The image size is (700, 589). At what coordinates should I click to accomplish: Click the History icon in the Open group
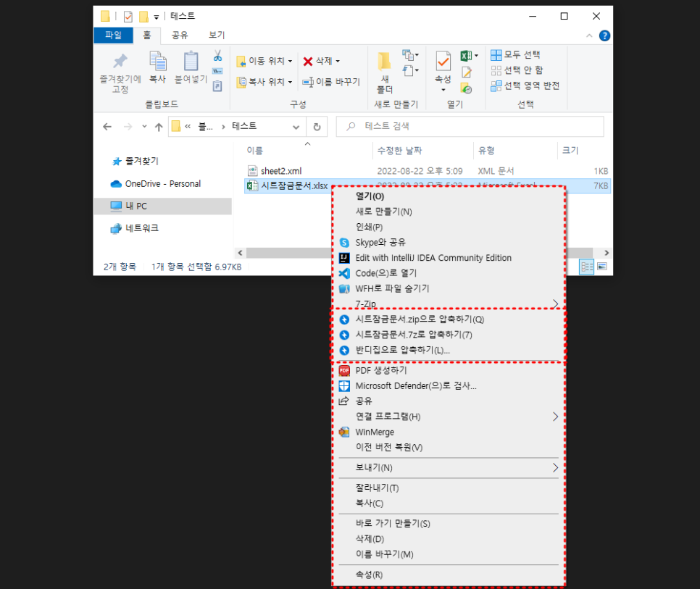click(x=467, y=88)
